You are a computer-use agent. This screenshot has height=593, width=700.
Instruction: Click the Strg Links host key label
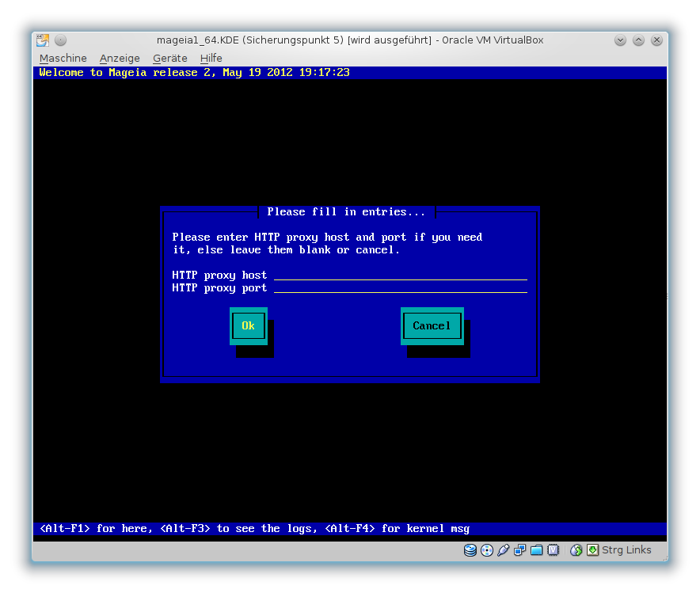click(x=626, y=550)
